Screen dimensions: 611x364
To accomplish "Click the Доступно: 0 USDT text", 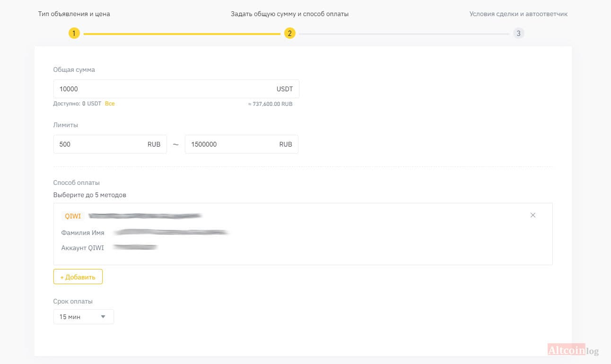I will tap(77, 104).
